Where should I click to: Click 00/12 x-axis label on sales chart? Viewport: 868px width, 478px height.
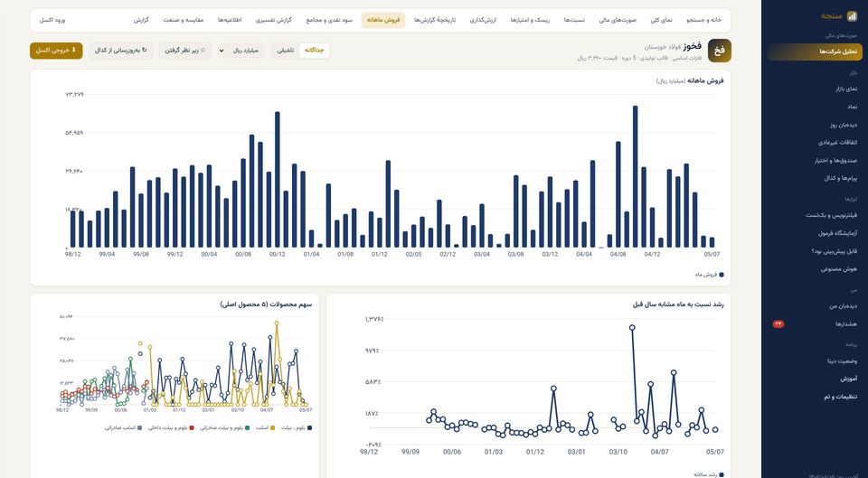278,255
